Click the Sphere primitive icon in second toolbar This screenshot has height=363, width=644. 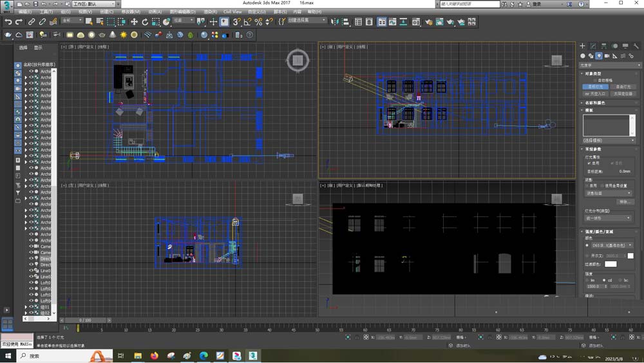point(91,35)
